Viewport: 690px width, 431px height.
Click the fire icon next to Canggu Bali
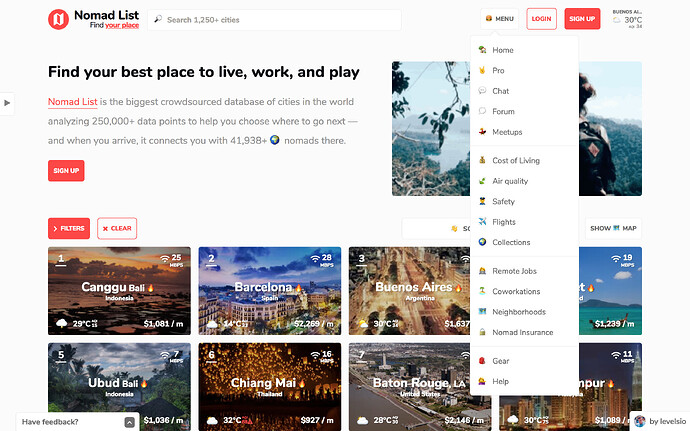click(150, 288)
